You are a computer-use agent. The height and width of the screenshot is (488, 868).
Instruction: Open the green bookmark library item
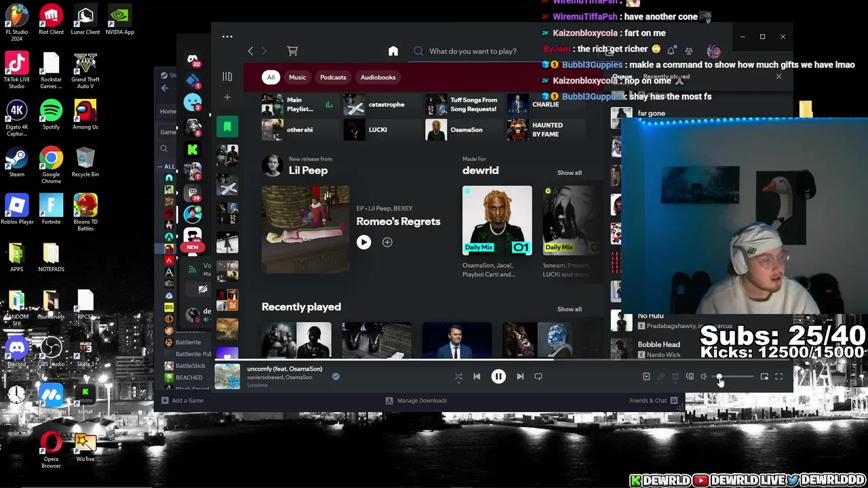[x=227, y=127]
